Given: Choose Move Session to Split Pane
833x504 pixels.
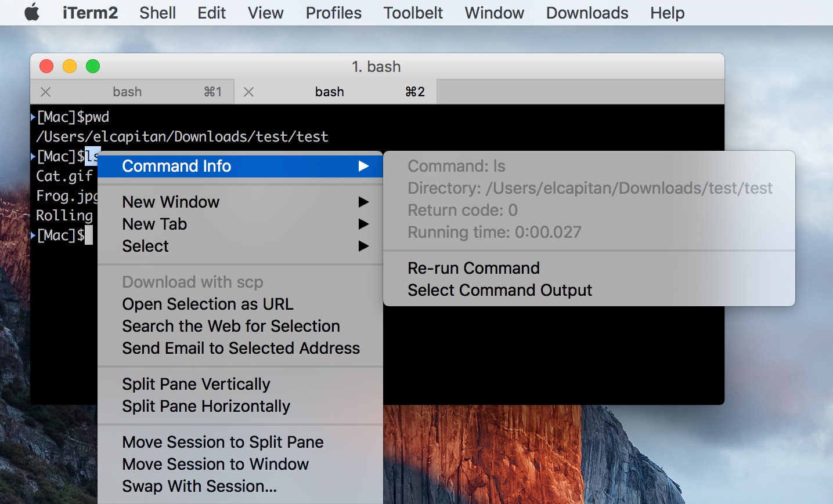Looking at the screenshot, I should 240,442.
